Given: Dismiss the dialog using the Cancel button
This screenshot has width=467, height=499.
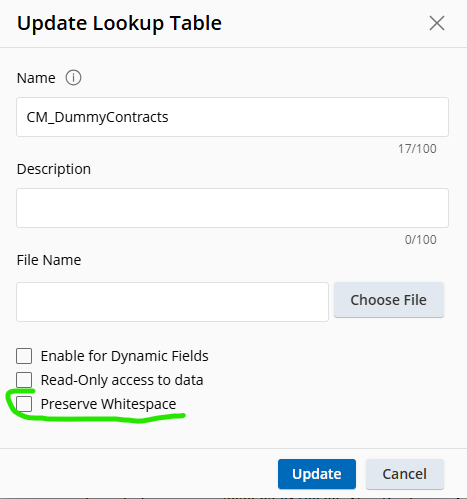Looking at the screenshot, I should click(405, 474).
